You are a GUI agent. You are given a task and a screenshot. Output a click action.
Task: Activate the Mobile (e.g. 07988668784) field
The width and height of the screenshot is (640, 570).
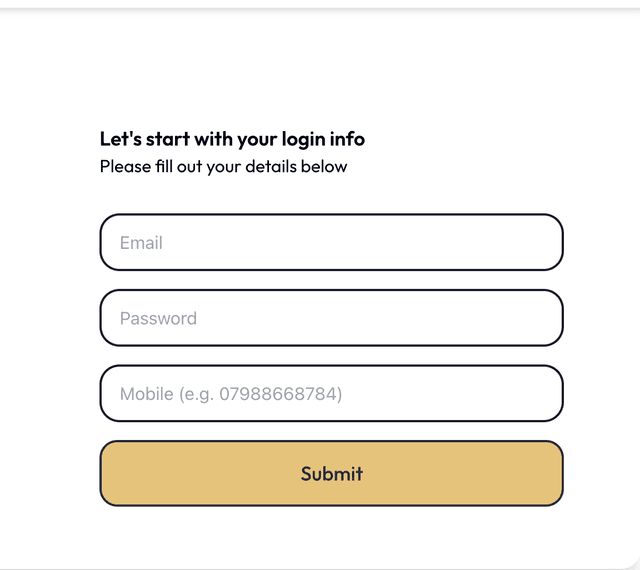(x=331, y=394)
